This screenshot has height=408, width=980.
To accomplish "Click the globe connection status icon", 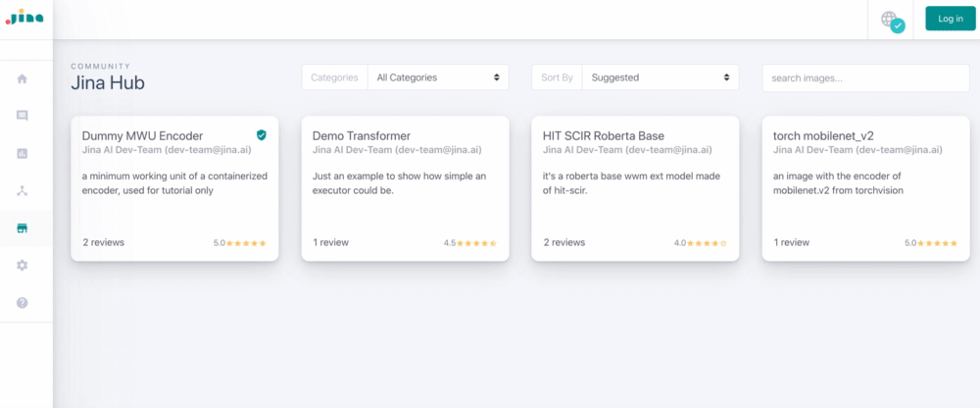I will 892,22.
